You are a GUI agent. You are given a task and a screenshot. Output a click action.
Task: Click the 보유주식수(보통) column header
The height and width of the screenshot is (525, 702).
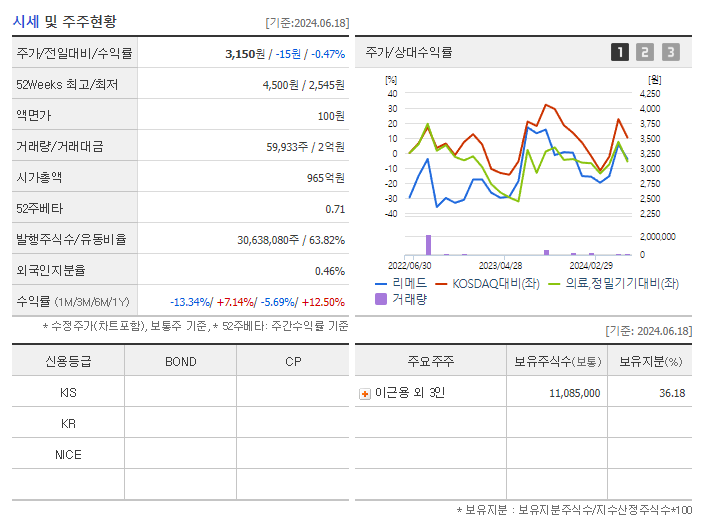click(557, 361)
